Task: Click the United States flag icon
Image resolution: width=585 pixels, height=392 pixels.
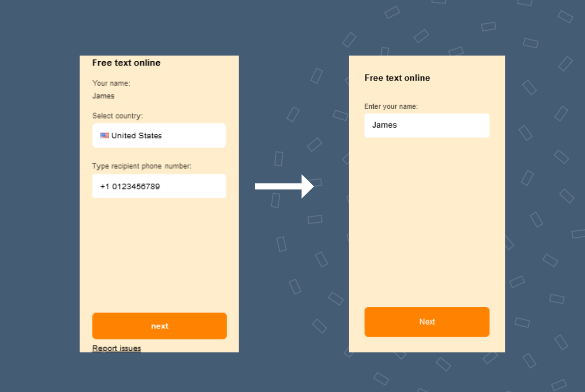Action: pyautogui.click(x=105, y=135)
